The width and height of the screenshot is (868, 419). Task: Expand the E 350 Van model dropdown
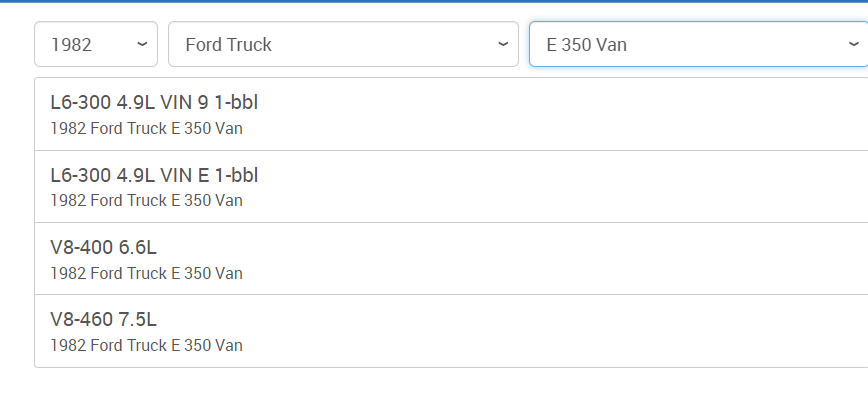click(698, 45)
